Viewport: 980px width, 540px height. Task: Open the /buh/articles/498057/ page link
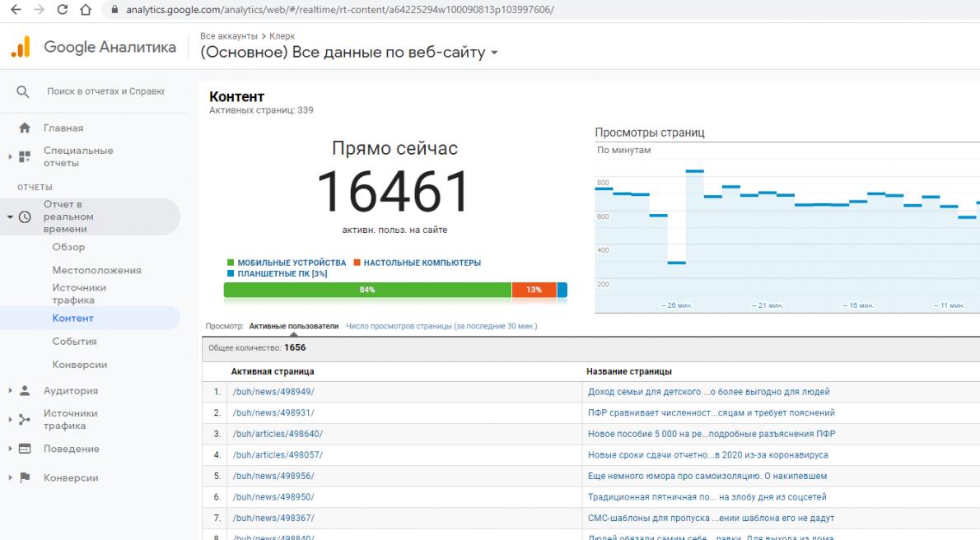click(278, 455)
